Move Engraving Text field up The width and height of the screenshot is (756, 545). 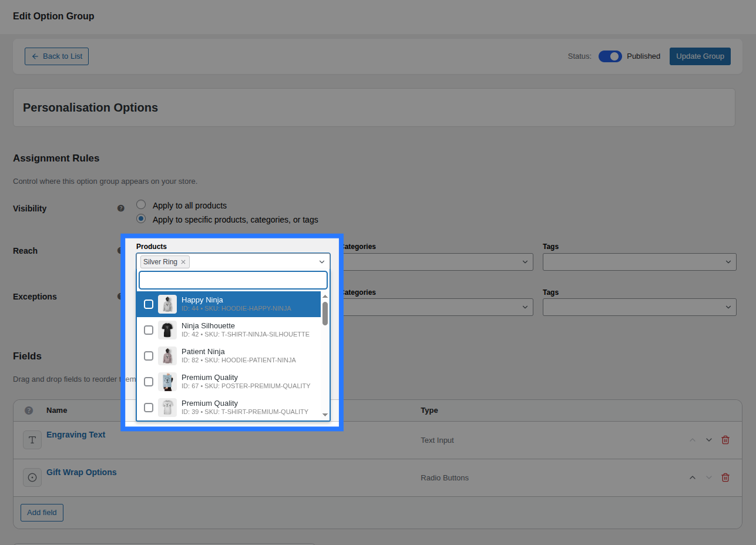point(693,440)
